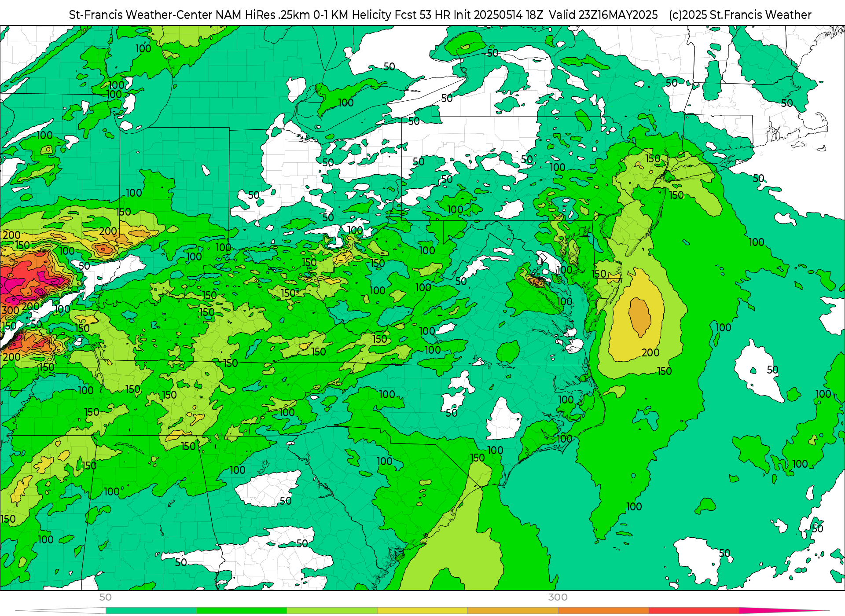Screen dimensions: 845x616
Task: Click the legend label '300'
Action: [558, 597]
